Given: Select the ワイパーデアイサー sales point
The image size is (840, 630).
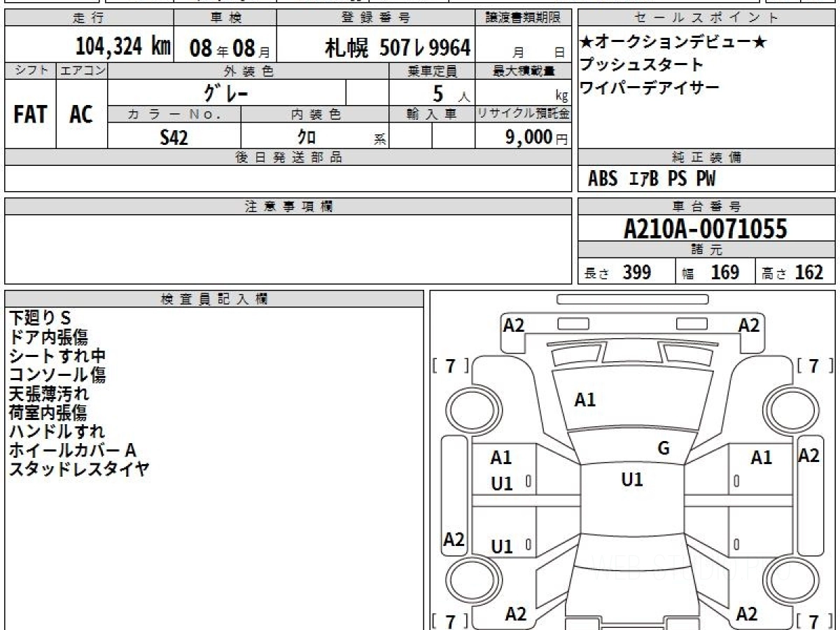Looking at the screenshot, I should click(649, 87).
